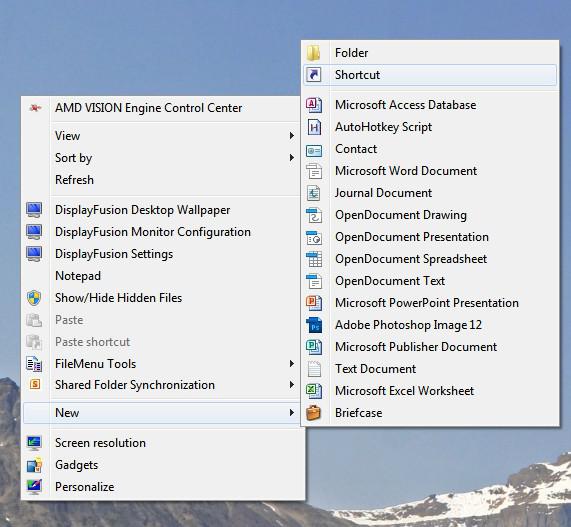Click Microsoft Excel Worksheet label
Viewport: 571px width, 527px height.
click(x=405, y=391)
